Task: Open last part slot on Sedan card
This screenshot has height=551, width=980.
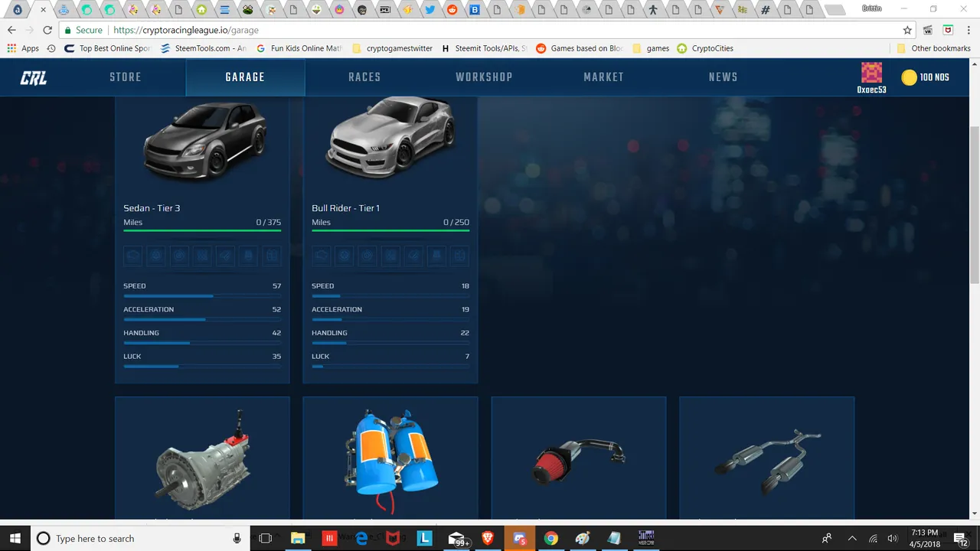Action: point(272,256)
